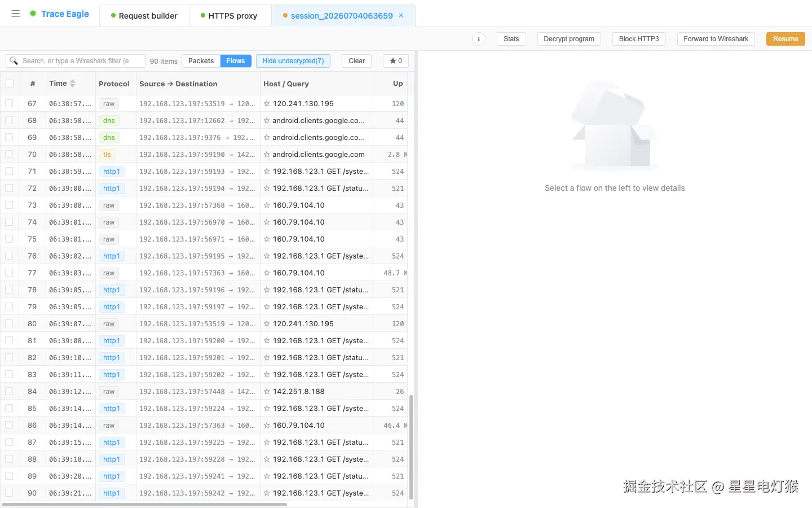Sort by the Up column
This screenshot has width=812, height=508.
398,84
